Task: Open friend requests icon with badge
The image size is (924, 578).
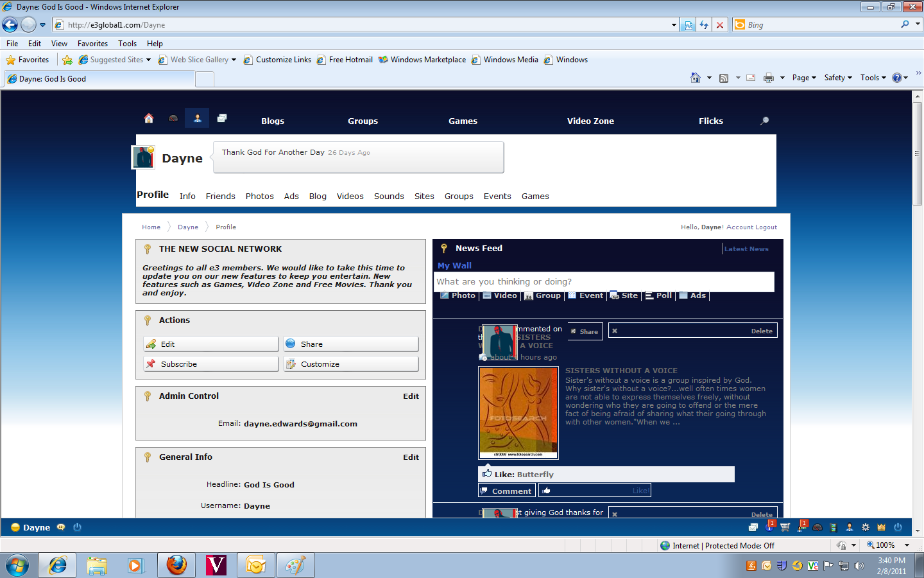Action: (x=802, y=526)
